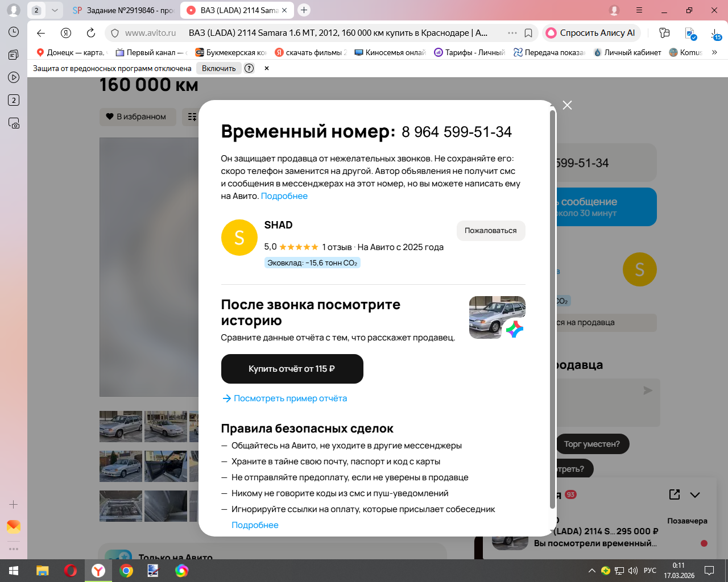Show hidden system tray icons
This screenshot has height=582, width=728.
click(592, 571)
